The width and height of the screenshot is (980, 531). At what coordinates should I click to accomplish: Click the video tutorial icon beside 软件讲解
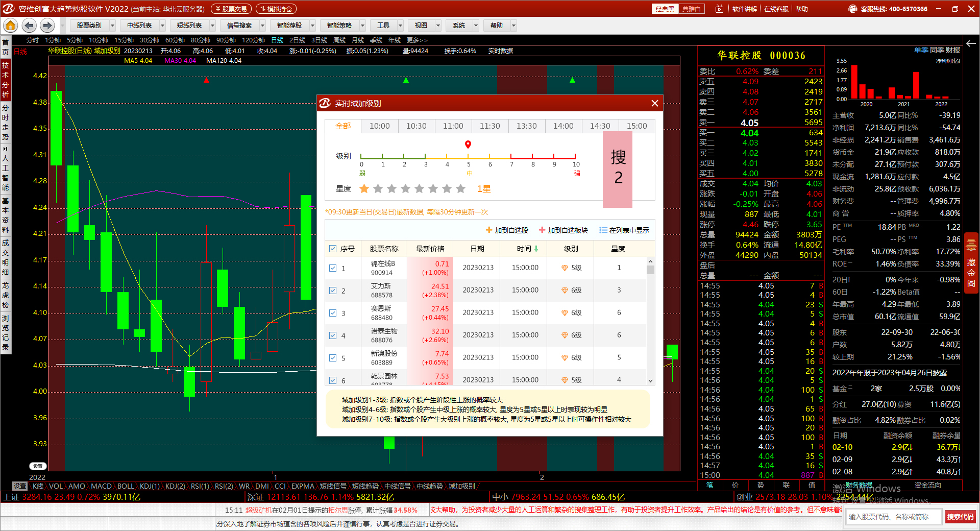click(x=720, y=9)
